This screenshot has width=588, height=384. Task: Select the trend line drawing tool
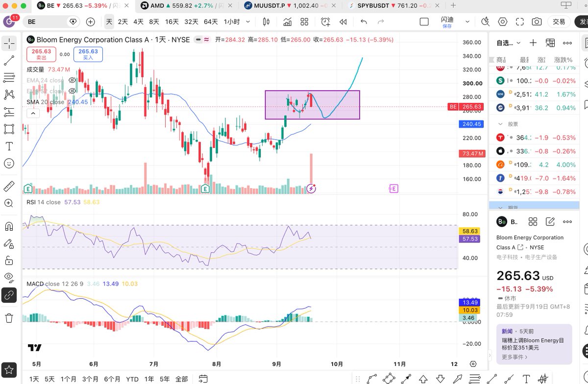pos(9,60)
